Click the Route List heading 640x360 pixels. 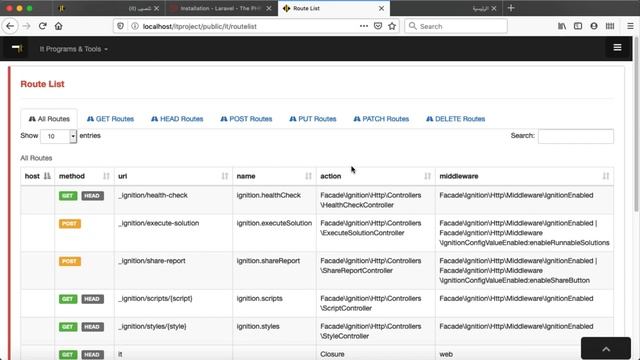[x=42, y=84]
